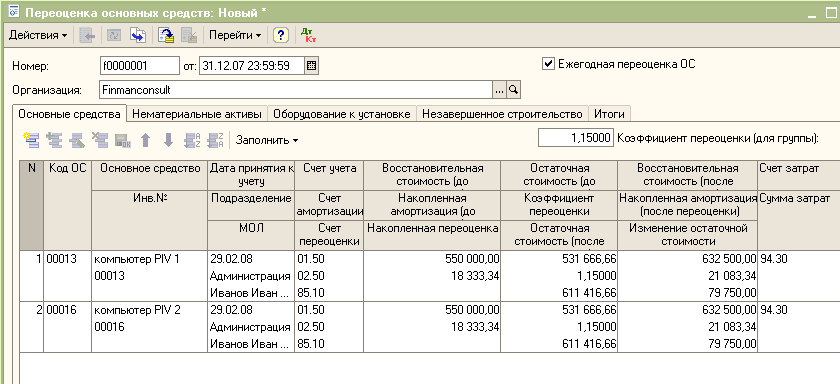
Task: Click the create-based-on (blue arrows) icon
Action: 139,35
